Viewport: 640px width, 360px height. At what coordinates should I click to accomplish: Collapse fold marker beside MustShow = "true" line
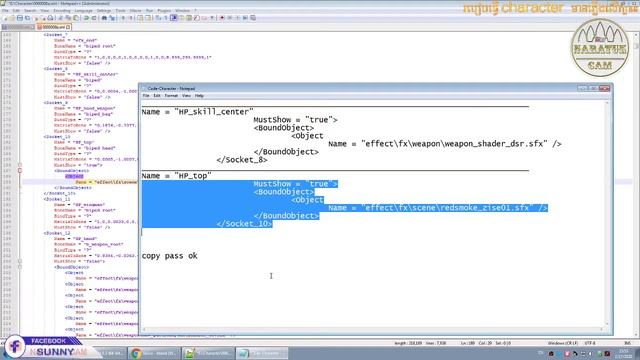pyautogui.click(x=20, y=165)
